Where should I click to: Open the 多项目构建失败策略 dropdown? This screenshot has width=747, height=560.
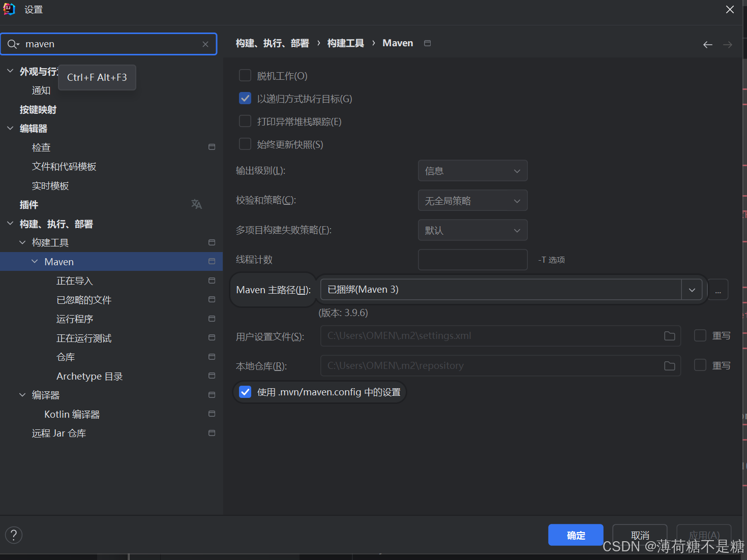pyautogui.click(x=472, y=230)
